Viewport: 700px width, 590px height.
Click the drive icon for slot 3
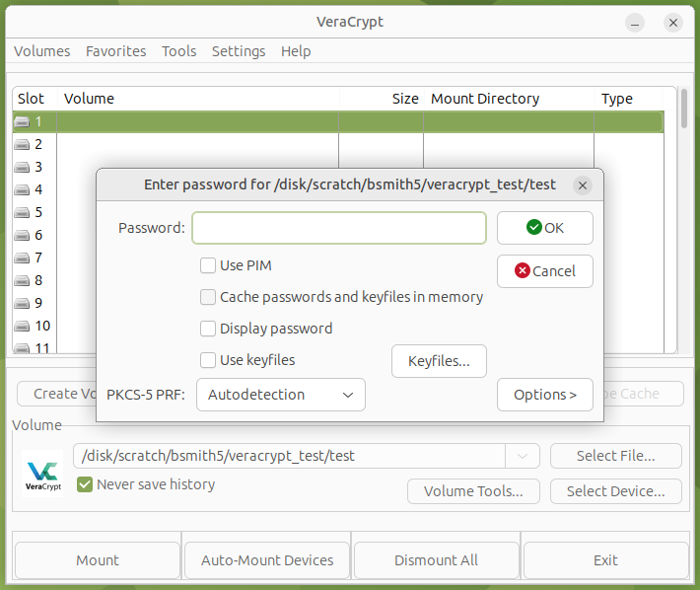point(22,167)
